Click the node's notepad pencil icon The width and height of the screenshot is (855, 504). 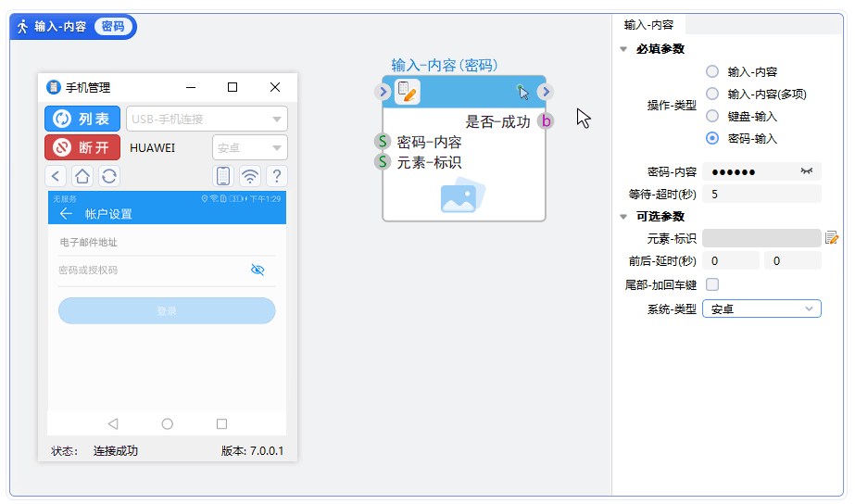[408, 91]
